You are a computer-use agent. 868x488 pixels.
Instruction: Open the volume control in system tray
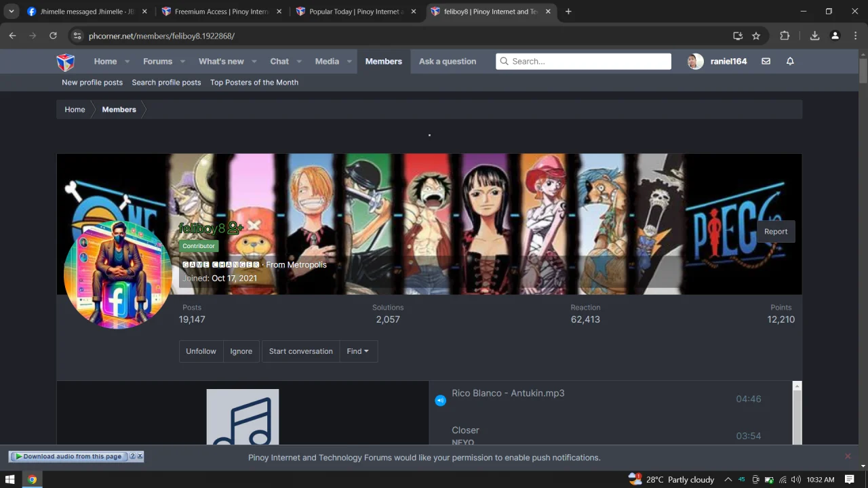tap(795, 479)
